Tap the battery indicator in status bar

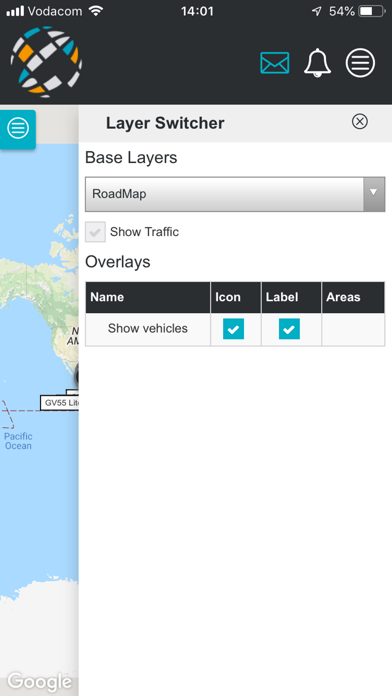pyautogui.click(x=372, y=11)
